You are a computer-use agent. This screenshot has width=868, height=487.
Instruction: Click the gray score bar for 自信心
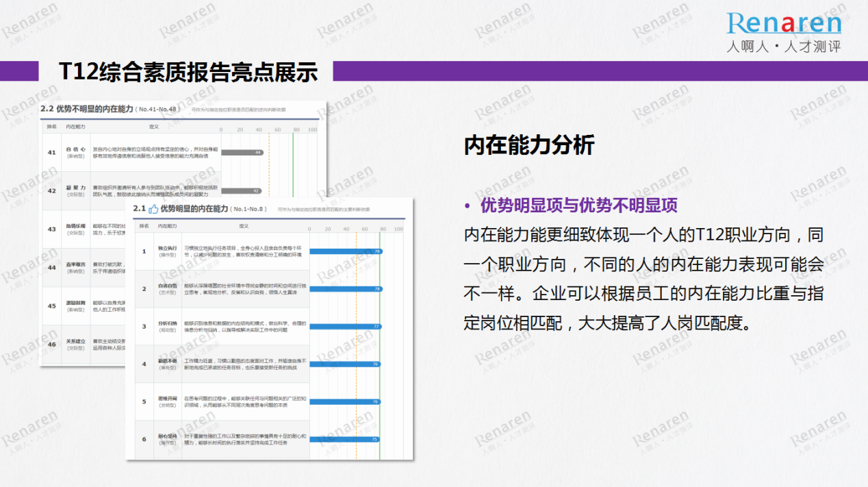[242, 153]
